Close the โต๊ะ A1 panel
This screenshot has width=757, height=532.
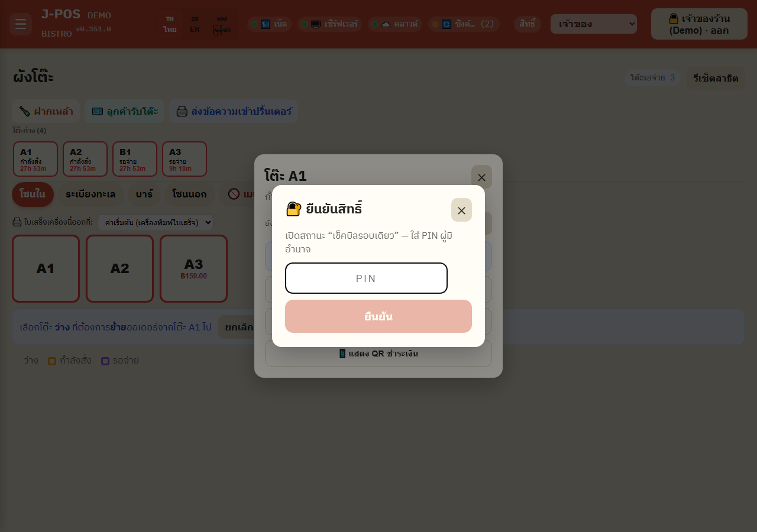(x=481, y=177)
